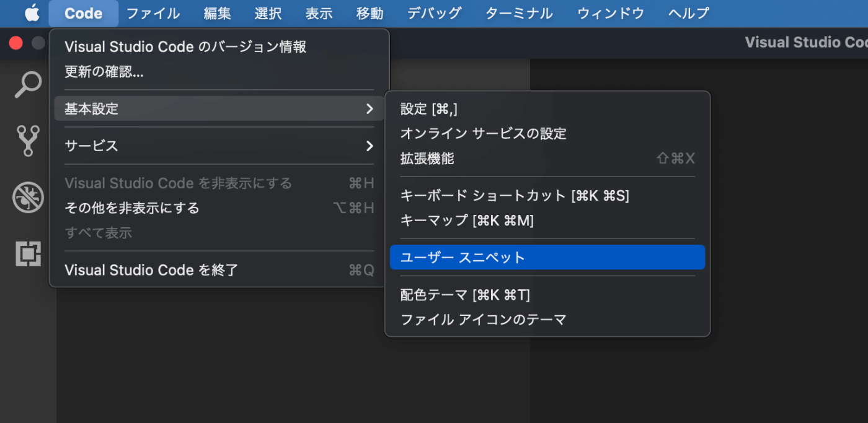Screen dimensions: 868x423
Task: Open the Search view in activity bar
Action: click(28, 84)
